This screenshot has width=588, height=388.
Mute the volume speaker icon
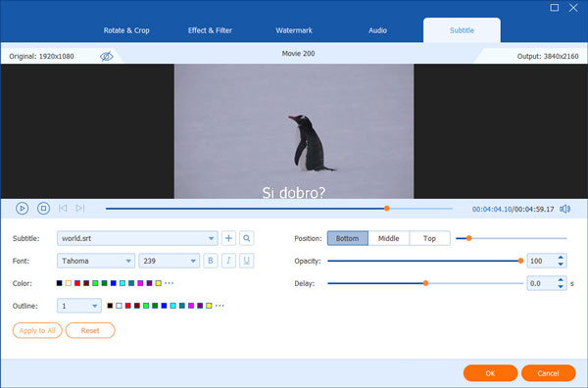pos(564,209)
